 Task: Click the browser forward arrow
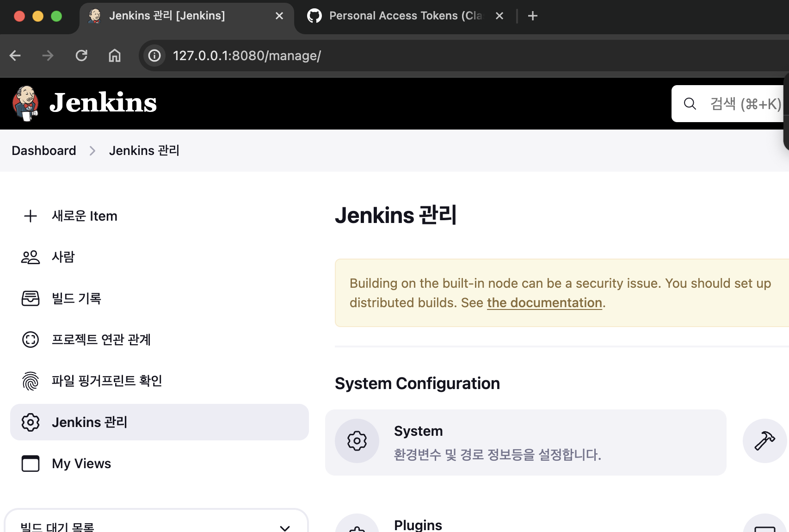click(x=48, y=56)
